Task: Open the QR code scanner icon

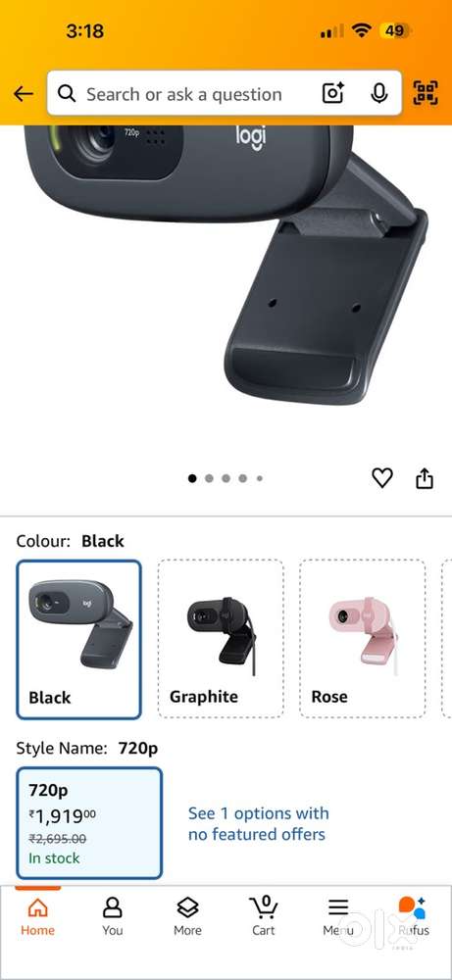Action: pos(426,94)
